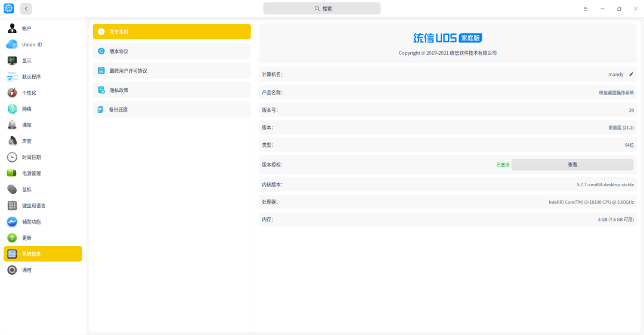Click the copyright 2019-2021 line
The width and height of the screenshot is (644, 335).
coord(447,53)
